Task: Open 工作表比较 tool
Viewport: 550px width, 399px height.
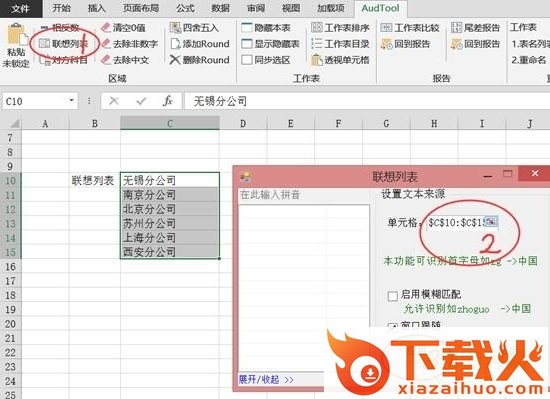Action: point(410,28)
